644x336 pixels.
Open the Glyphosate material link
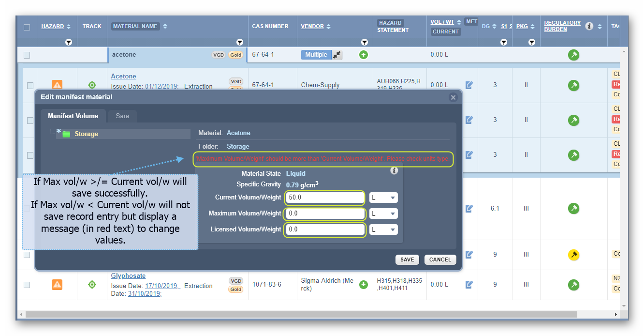point(128,275)
